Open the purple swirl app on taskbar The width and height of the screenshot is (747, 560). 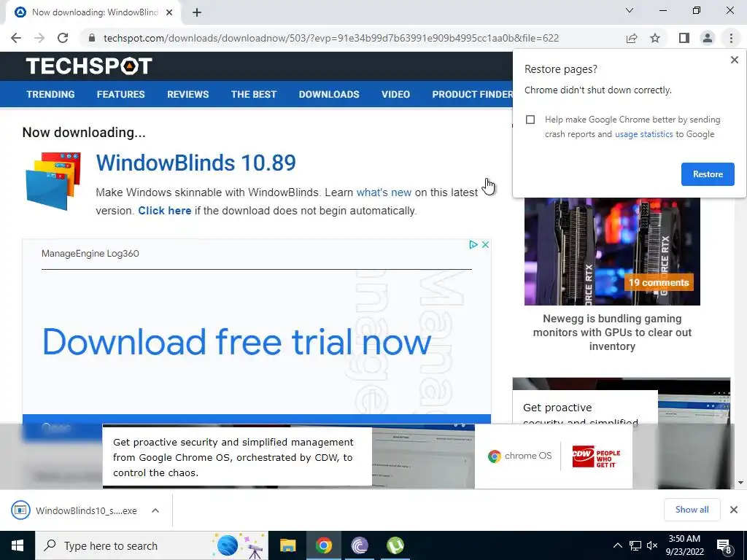tap(359, 545)
